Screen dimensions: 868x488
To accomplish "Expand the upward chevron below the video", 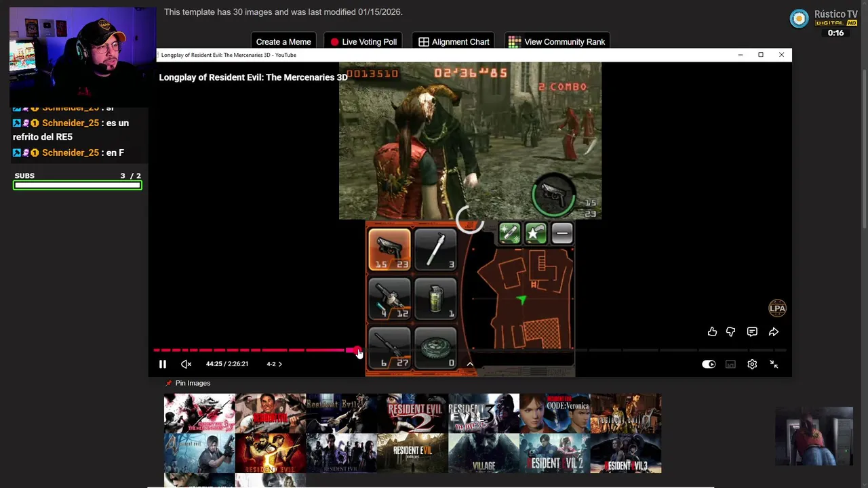I will [470, 364].
